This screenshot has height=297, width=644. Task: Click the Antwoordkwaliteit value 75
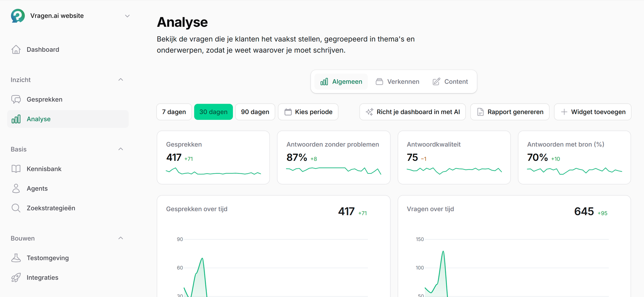click(412, 158)
